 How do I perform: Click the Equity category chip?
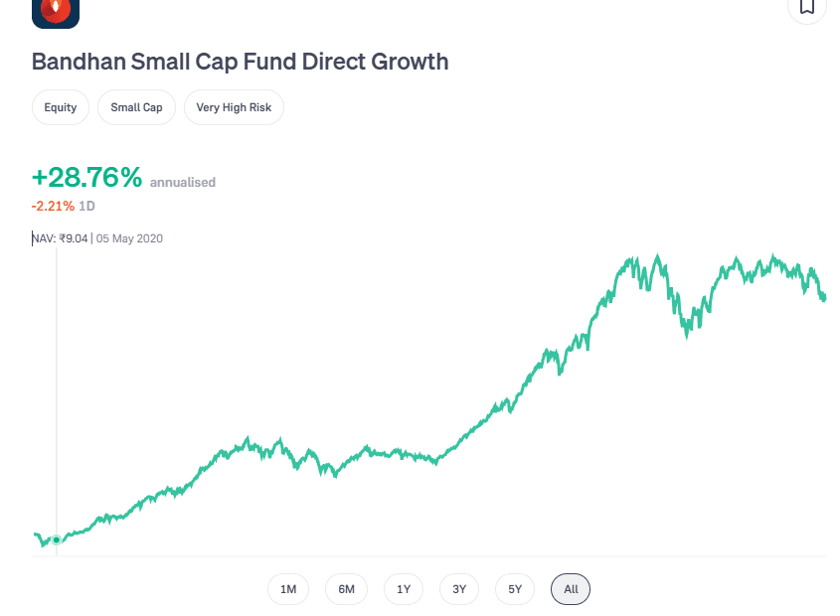coord(60,106)
